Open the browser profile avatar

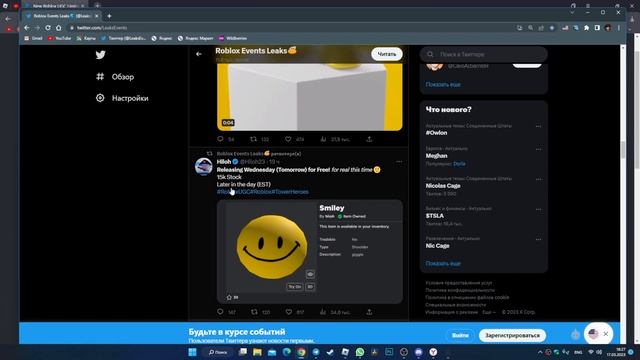pyautogui.click(x=608, y=28)
